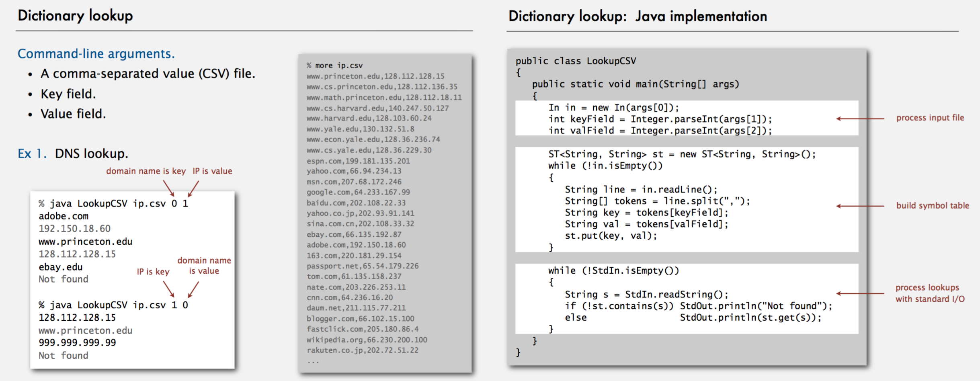Click the 'String s = StdIn.readString();' line
The width and height of the screenshot is (980, 381).
[646, 295]
